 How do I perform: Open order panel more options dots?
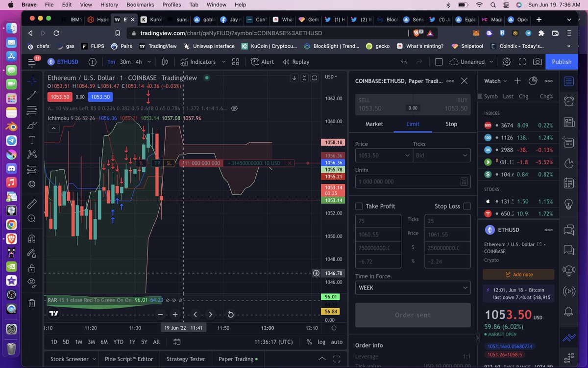tap(450, 81)
